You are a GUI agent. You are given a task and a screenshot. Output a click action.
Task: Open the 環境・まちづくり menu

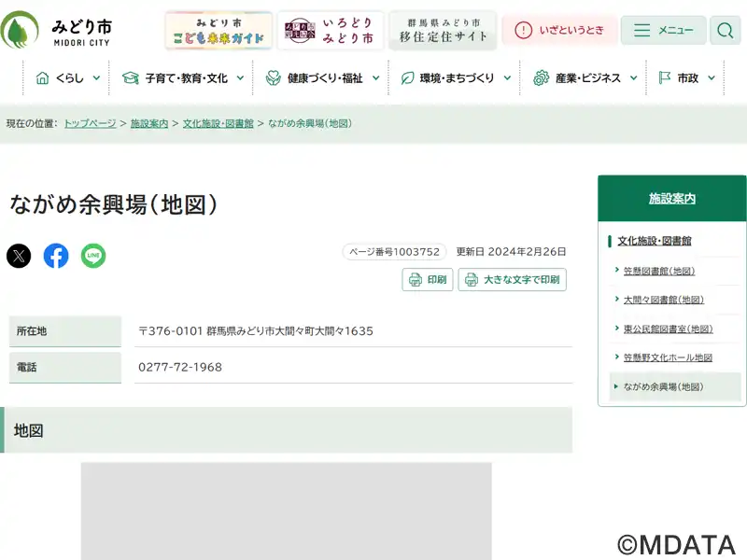455,78
